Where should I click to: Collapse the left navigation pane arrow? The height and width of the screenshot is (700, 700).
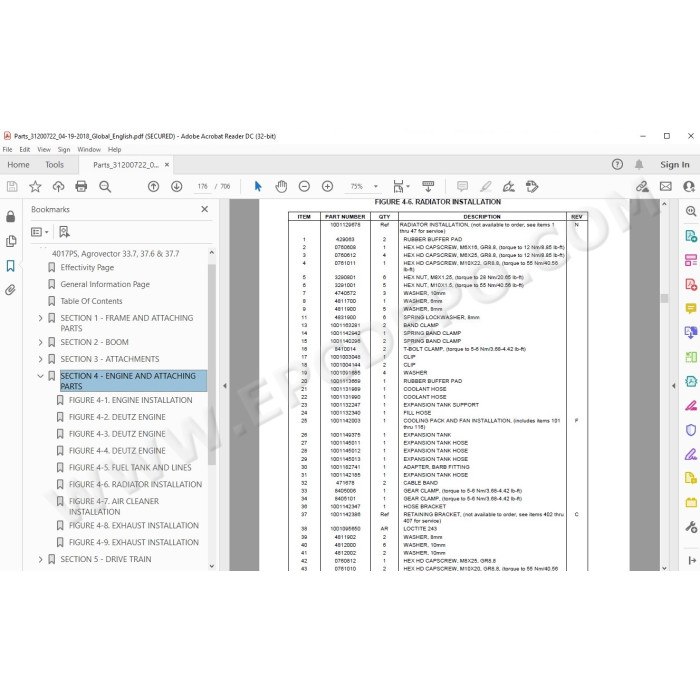pyautogui.click(x=225, y=386)
